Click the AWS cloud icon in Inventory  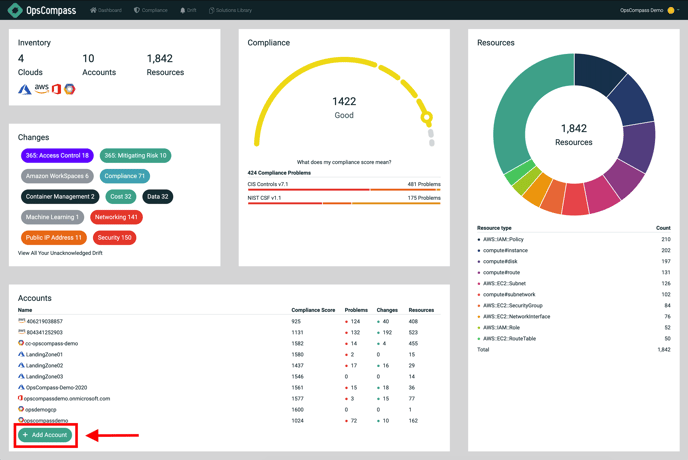coord(42,88)
